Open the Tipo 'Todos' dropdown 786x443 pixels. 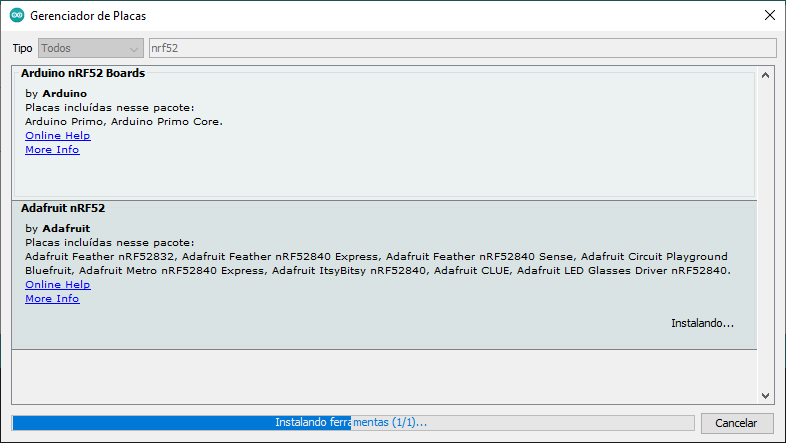coord(91,48)
